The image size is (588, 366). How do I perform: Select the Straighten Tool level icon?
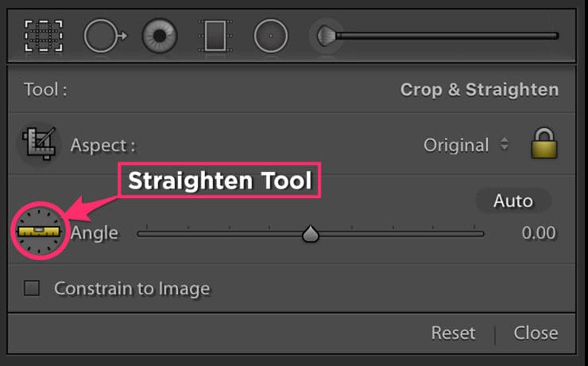(x=39, y=232)
